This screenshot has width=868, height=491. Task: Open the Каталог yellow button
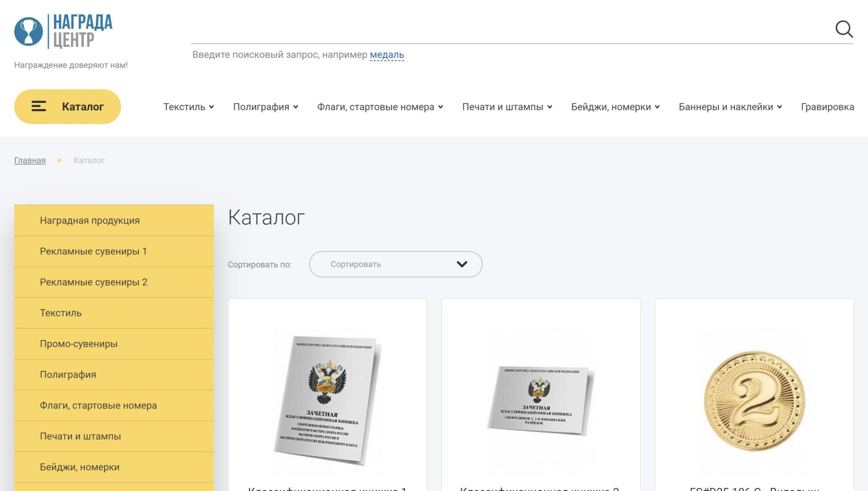click(x=67, y=107)
